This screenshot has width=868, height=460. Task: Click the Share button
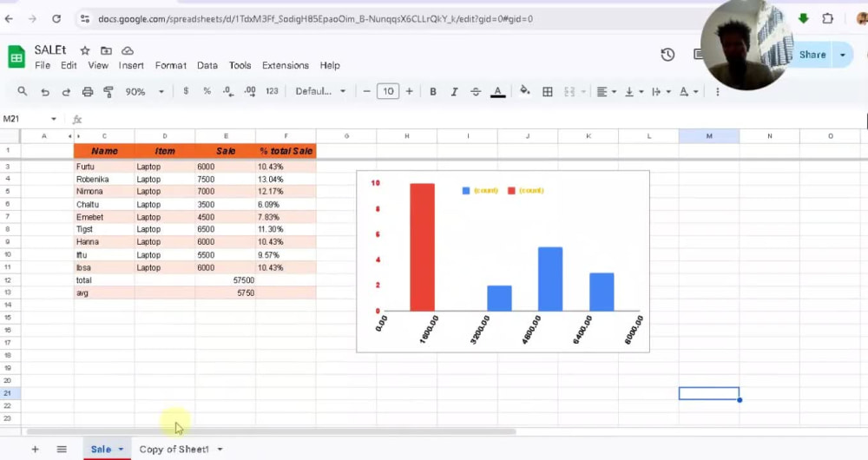812,55
